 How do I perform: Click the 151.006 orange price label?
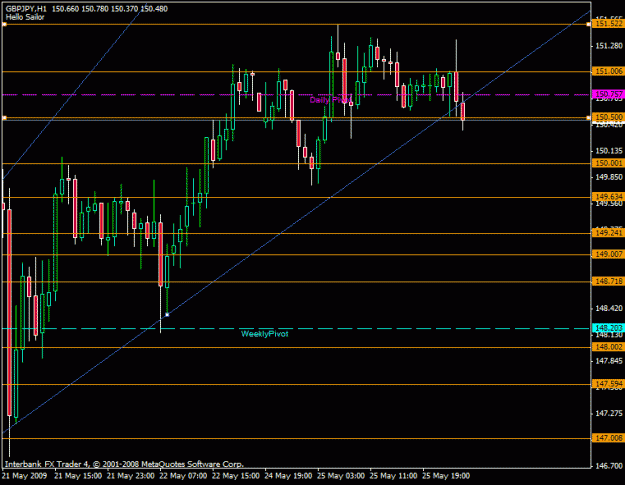click(608, 71)
